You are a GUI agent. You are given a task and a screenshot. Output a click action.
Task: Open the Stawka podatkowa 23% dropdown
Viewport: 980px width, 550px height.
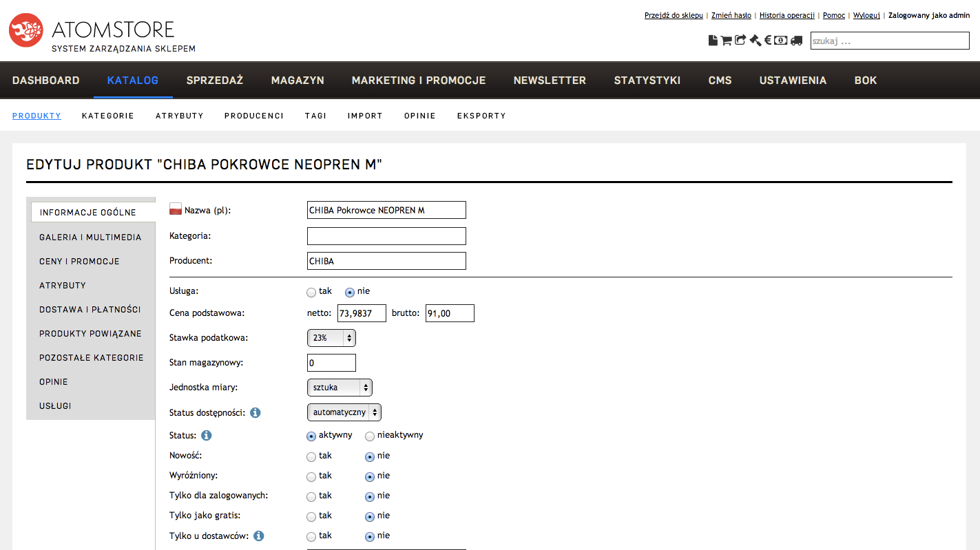pos(331,338)
